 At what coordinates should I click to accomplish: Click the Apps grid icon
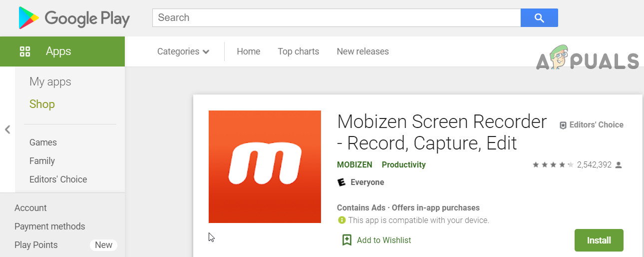[25, 51]
